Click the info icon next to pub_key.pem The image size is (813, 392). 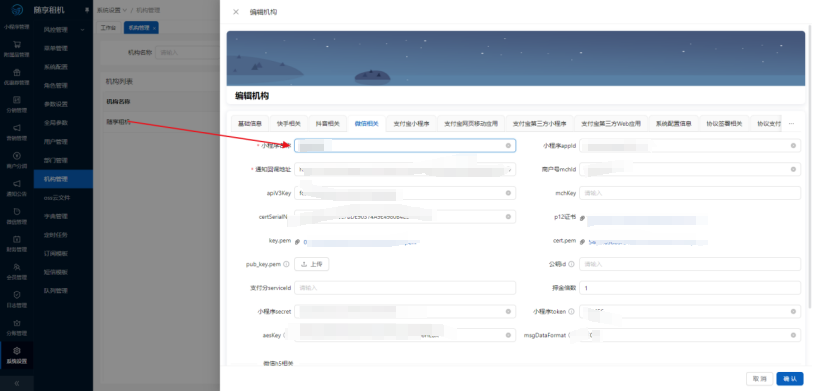click(x=286, y=264)
